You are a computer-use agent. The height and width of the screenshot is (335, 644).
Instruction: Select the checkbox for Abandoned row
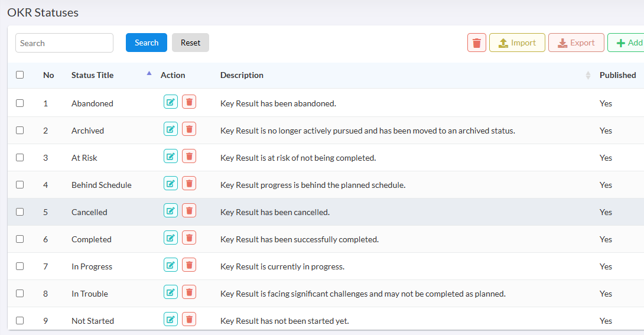[x=19, y=103]
